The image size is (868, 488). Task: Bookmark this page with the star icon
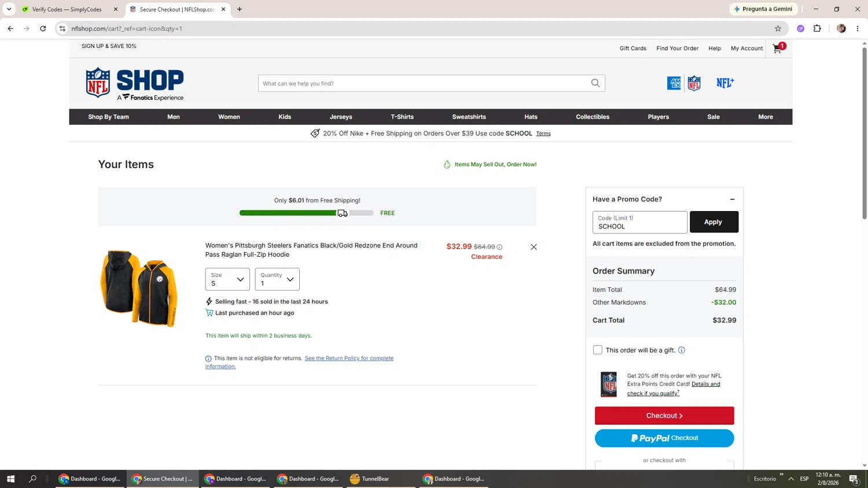click(x=778, y=28)
